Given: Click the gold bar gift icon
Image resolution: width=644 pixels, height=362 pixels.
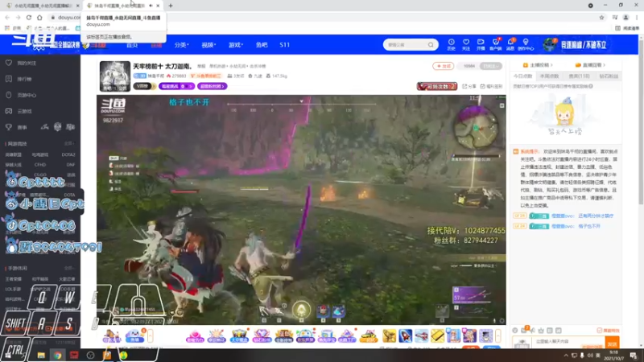Looking at the screenshot, I should (x=437, y=335).
